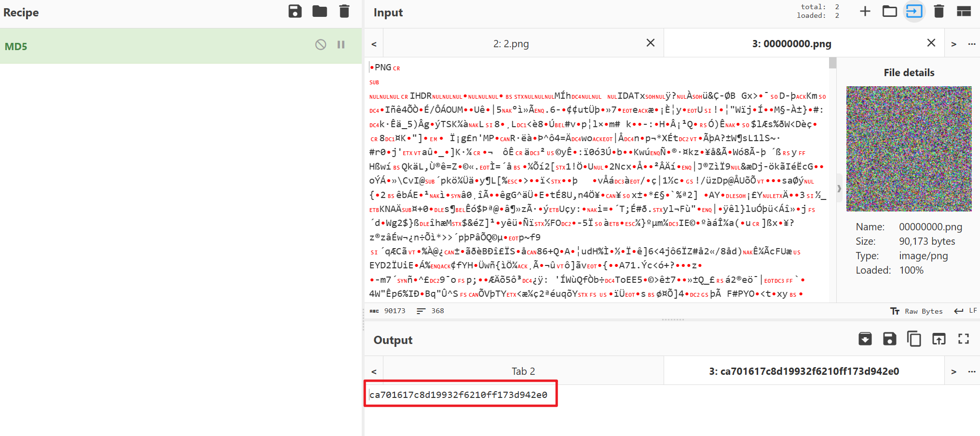Disable the MD5 operation

(321, 45)
